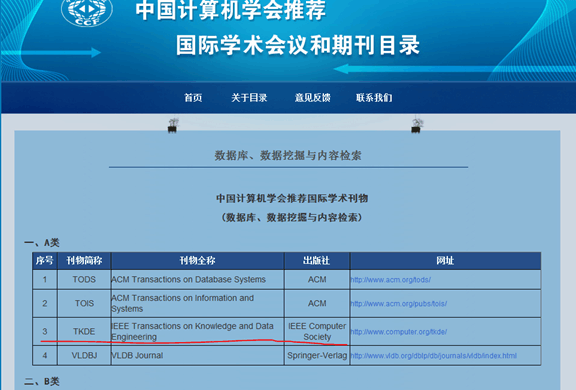Click the section title 数据库、数据挖掘与内容检索
Screen dimensions: 576x390
pos(288,155)
